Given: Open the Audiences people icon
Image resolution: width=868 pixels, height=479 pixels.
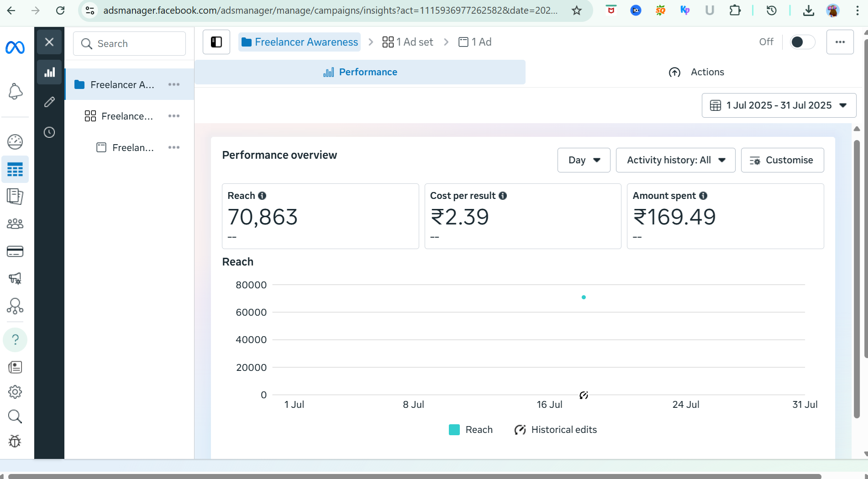Looking at the screenshot, I should coord(15,224).
